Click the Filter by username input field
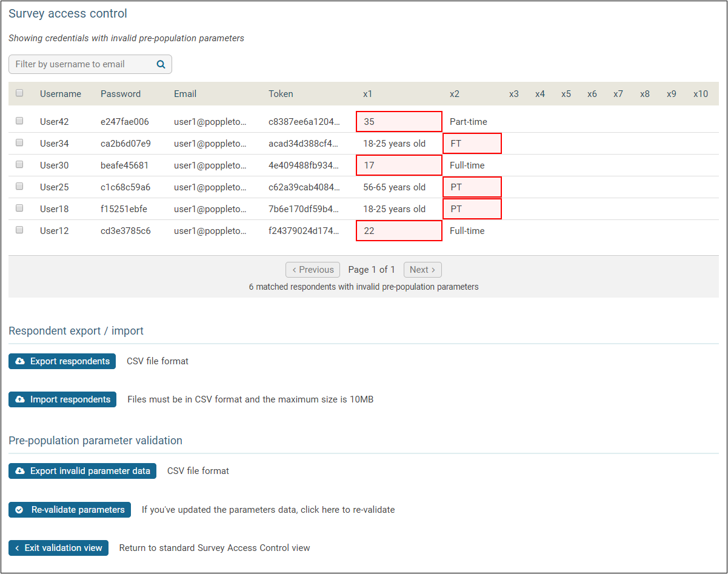 pyautogui.click(x=90, y=64)
